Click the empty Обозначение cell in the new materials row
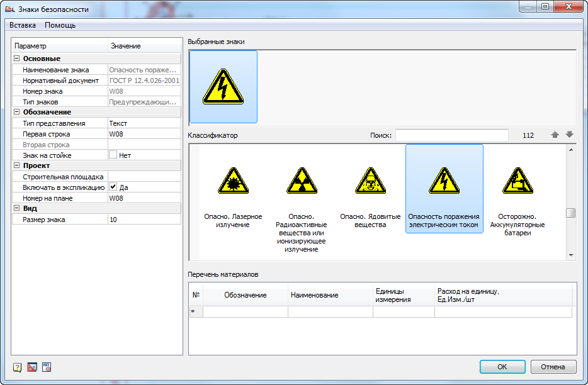Image resolution: width=588 pixels, height=385 pixels. click(246, 312)
